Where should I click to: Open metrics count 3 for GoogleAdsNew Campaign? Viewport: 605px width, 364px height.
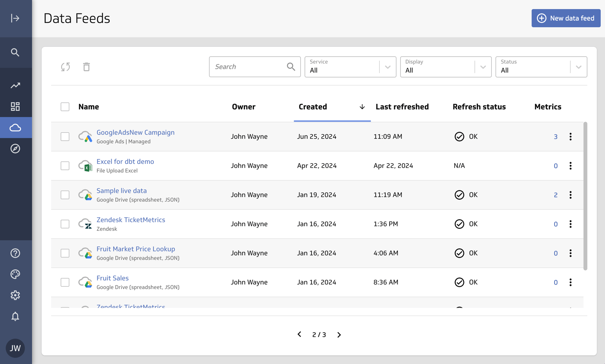(555, 137)
